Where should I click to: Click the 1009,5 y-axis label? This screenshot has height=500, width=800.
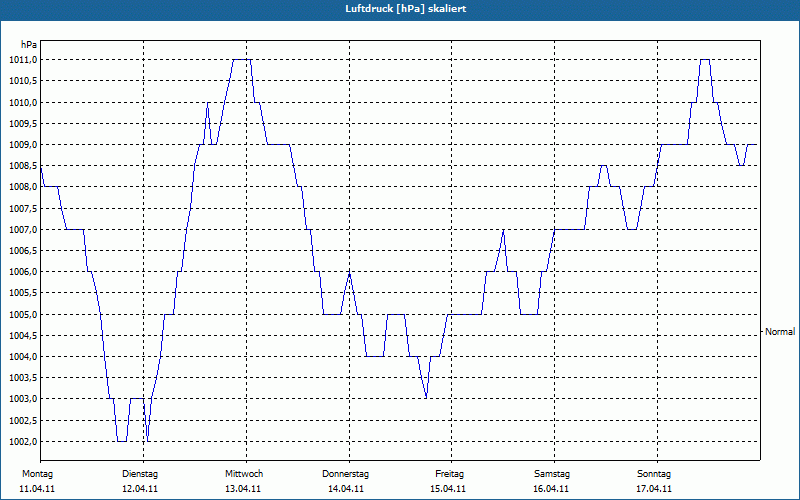point(23,123)
